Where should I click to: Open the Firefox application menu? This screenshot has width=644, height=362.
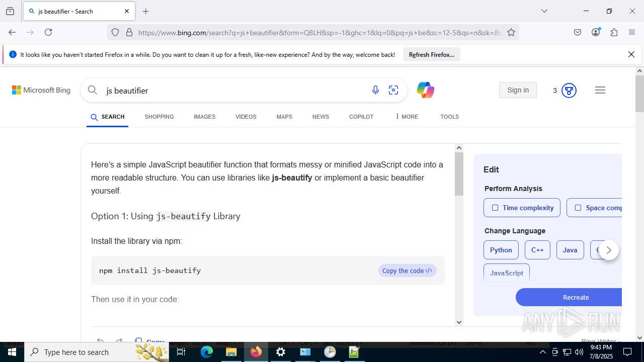632,32
